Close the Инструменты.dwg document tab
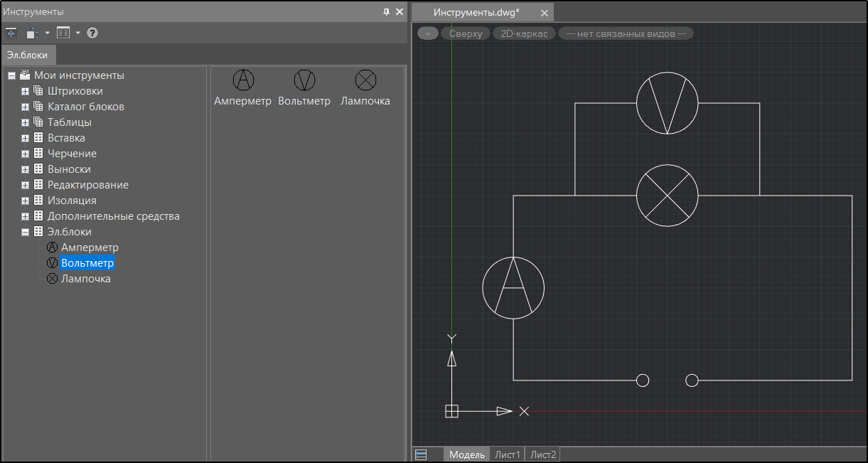This screenshot has height=463, width=868. click(x=545, y=13)
